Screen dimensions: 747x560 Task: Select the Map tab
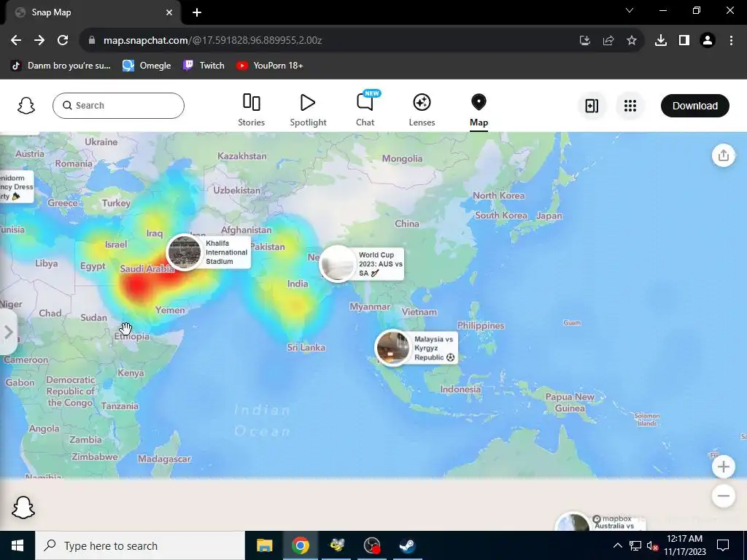pyautogui.click(x=479, y=109)
